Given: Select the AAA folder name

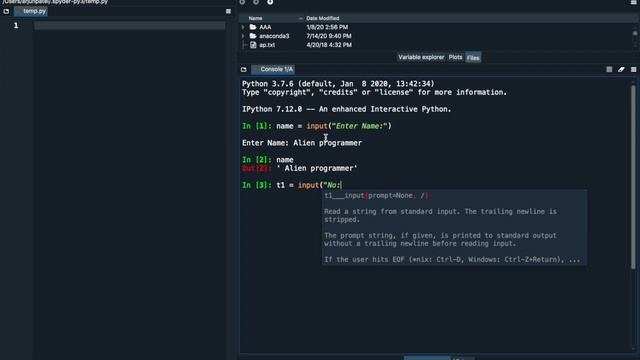Looking at the screenshot, I should tap(265, 27).
